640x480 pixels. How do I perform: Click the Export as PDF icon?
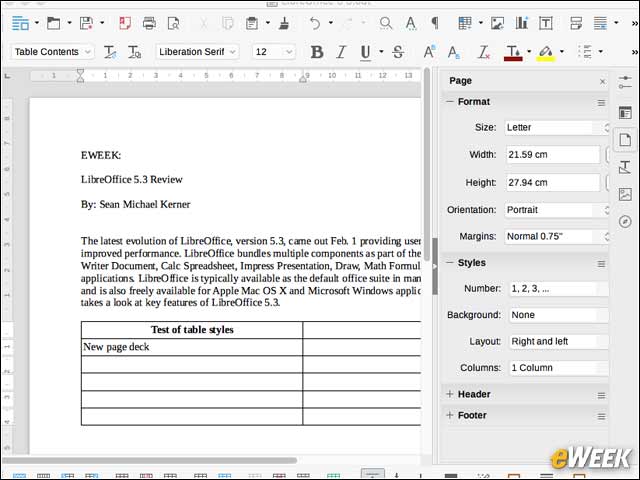pyautogui.click(x=124, y=23)
